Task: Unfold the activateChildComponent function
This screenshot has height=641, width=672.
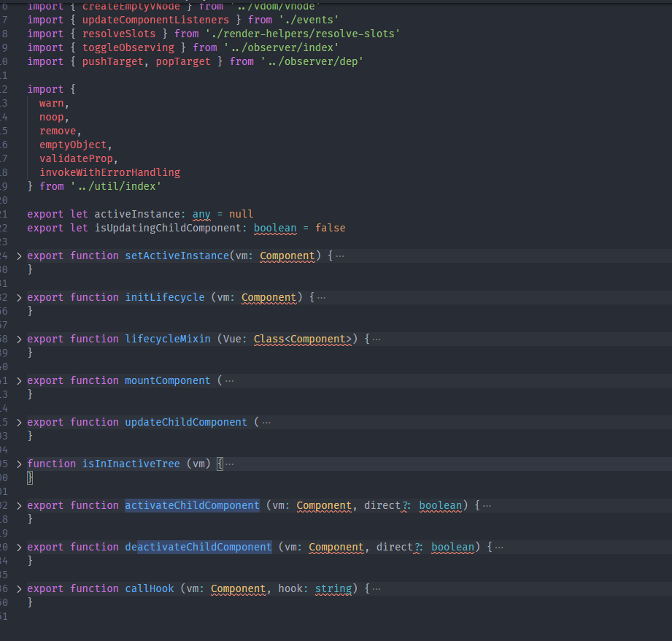Action: click(19, 506)
